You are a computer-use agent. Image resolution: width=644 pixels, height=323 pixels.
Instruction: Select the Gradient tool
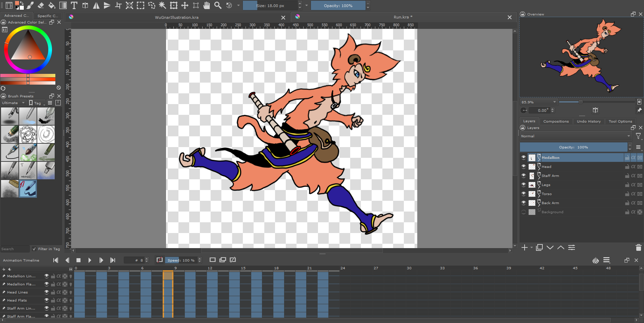63,5
